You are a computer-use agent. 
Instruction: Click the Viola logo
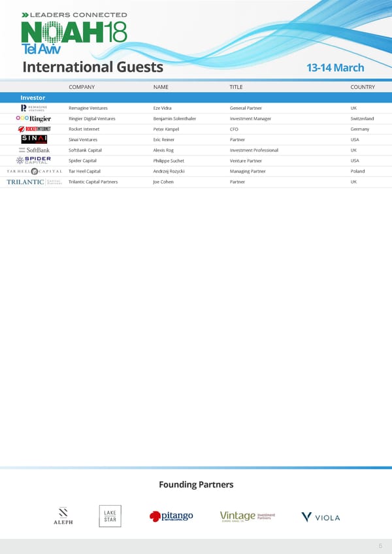(x=320, y=517)
